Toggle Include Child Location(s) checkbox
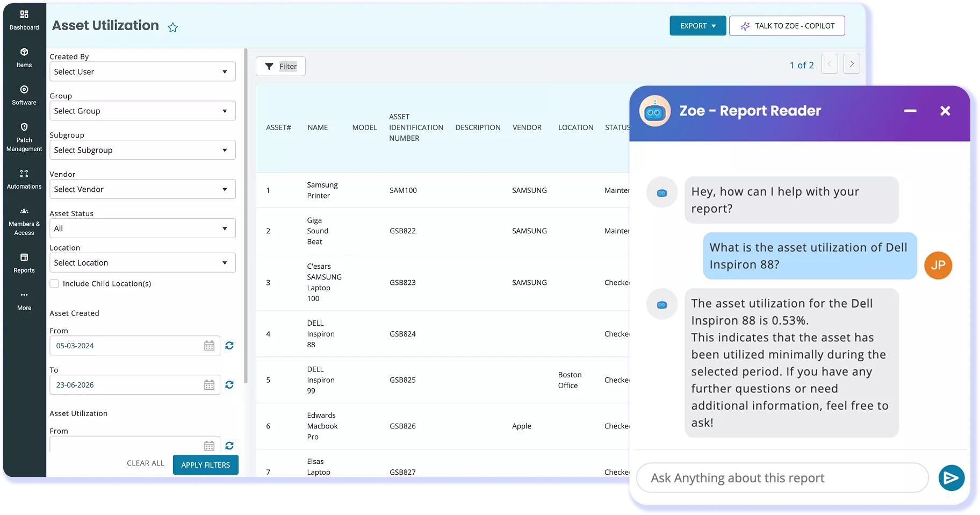 [54, 283]
